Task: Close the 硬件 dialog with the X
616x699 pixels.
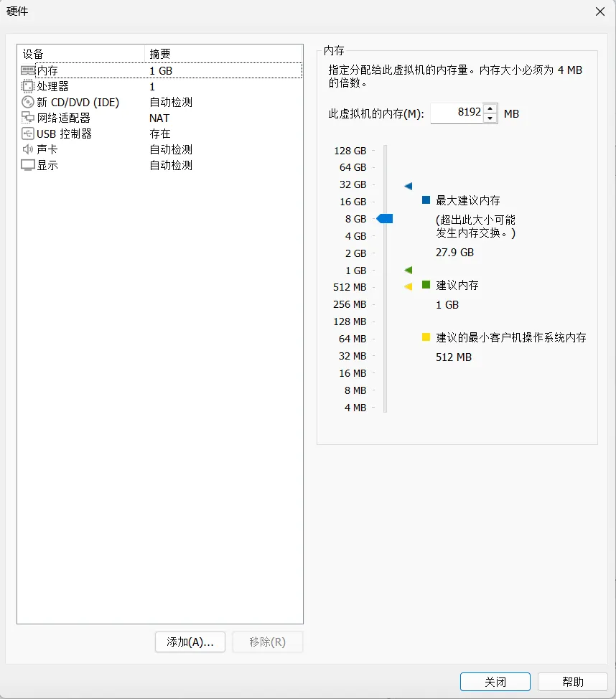Action: (x=600, y=11)
